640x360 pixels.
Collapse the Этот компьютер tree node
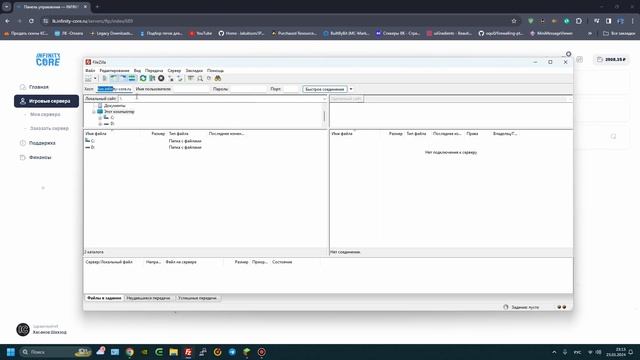[94, 111]
